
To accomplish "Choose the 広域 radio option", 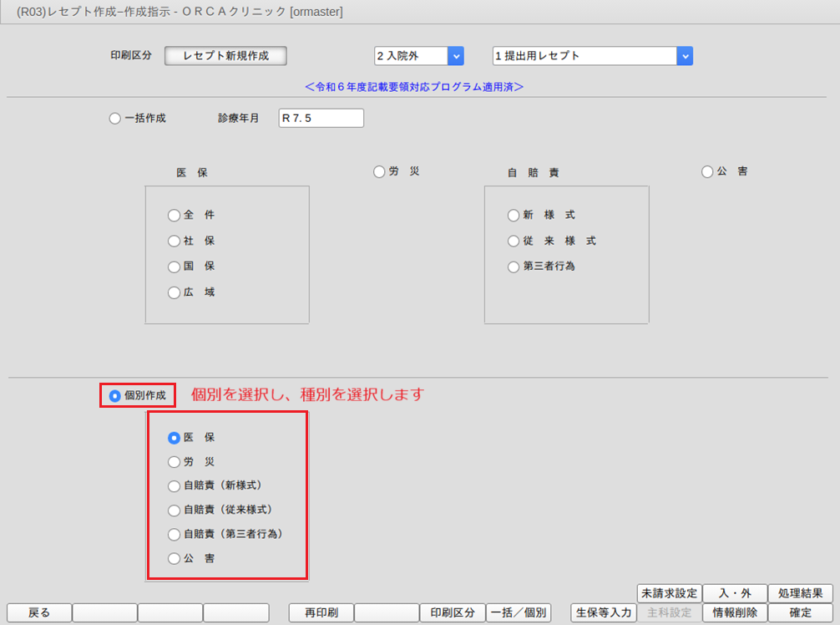I will [174, 293].
